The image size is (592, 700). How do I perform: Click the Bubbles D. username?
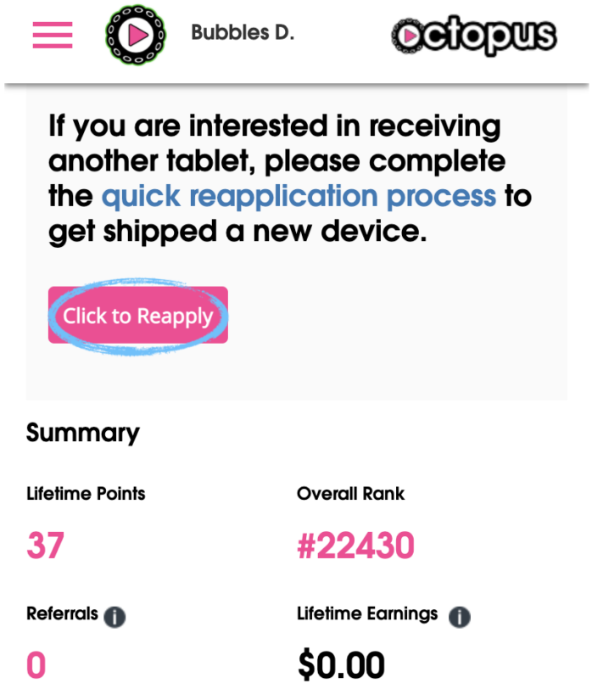pyautogui.click(x=243, y=32)
